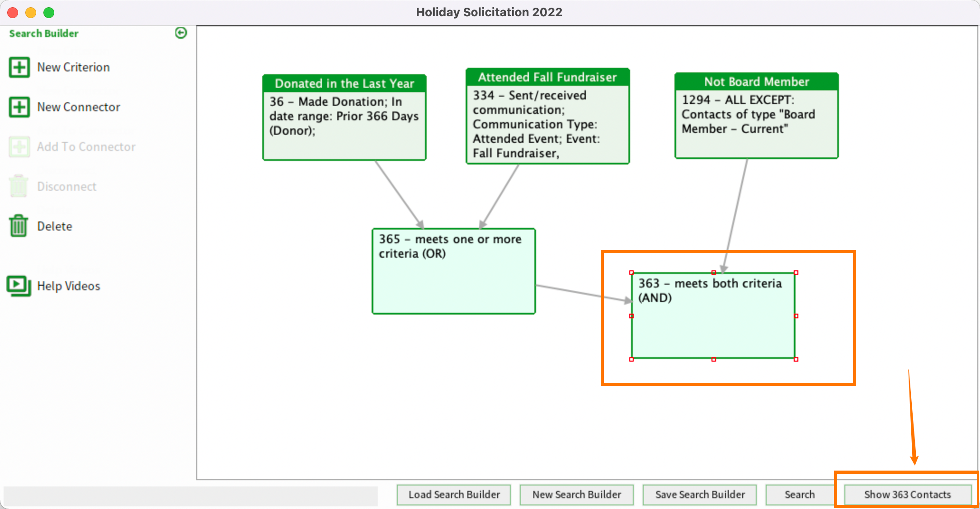This screenshot has height=509, width=980.
Task: Select the 363 meets both criteria AND connector
Action: tap(713, 316)
